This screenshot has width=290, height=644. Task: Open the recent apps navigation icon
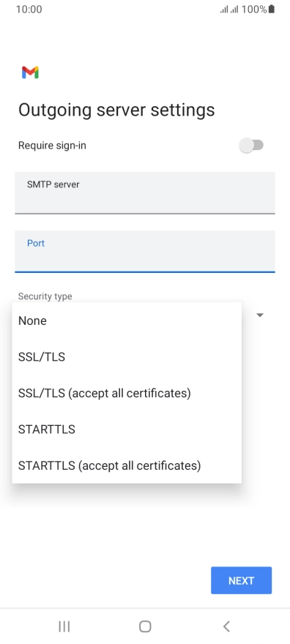(x=64, y=626)
